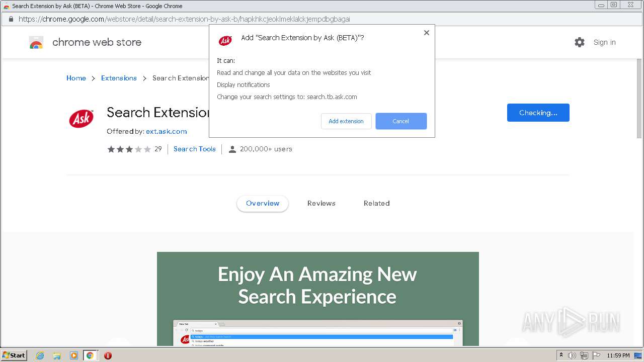Image resolution: width=644 pixels, height=362 pixels.
Task: Click the padlock site security icon
Action: tap(11, 19)
